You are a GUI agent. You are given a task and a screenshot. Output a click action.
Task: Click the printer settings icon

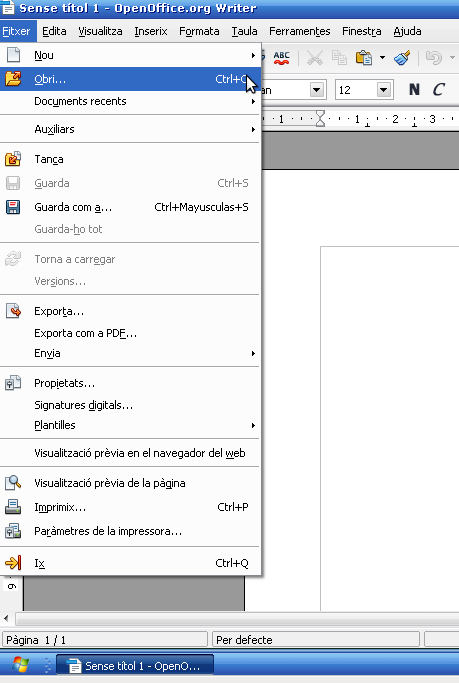click(13, 531)
